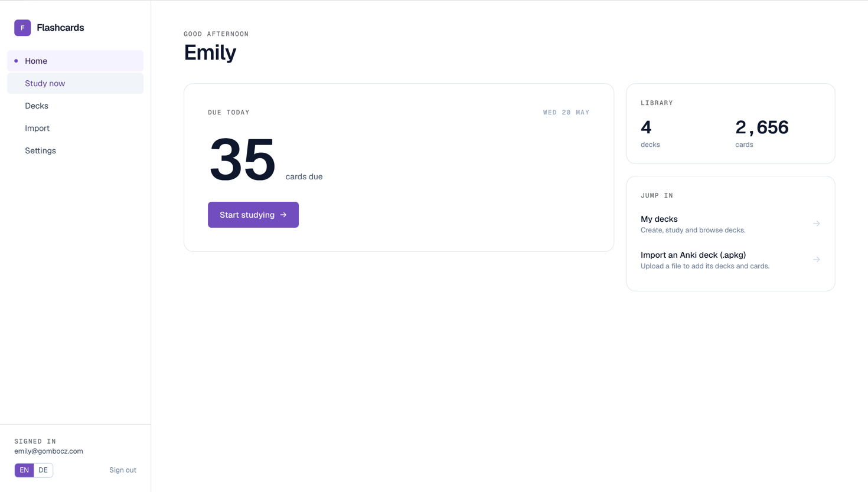Open Decks from the sidebar

point(75,106)
